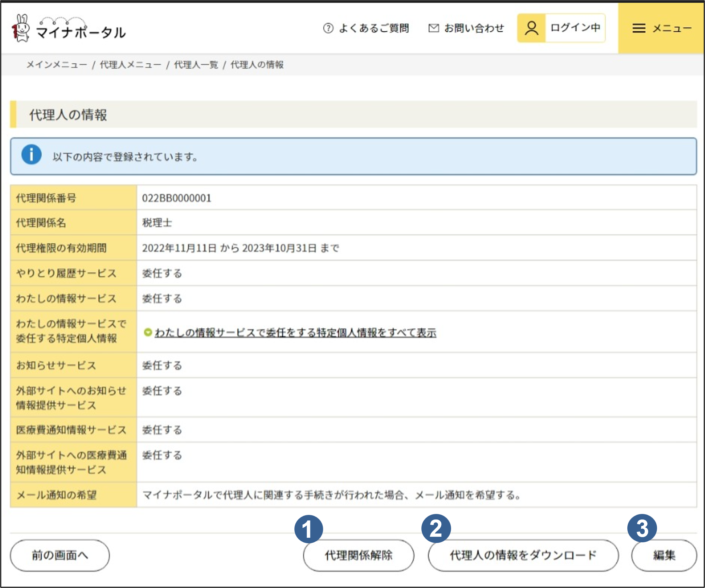Click 外部サイトへのお知らせ情報提供サービス label cell
This screenshot has width=705, height=588.
tap(73, 398)
